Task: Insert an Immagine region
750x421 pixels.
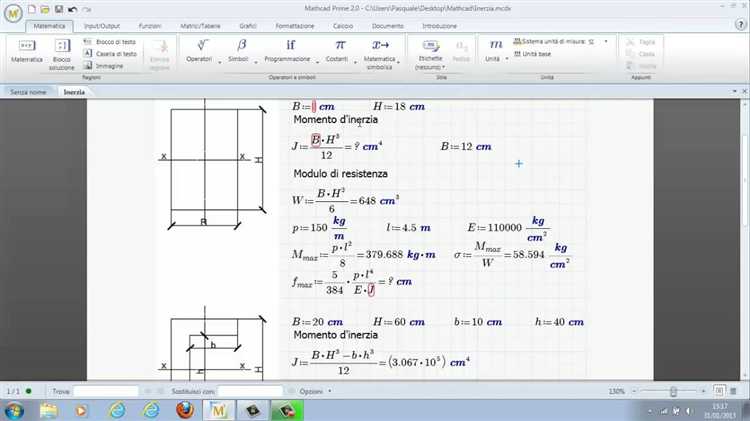Action: coord(104,66)
